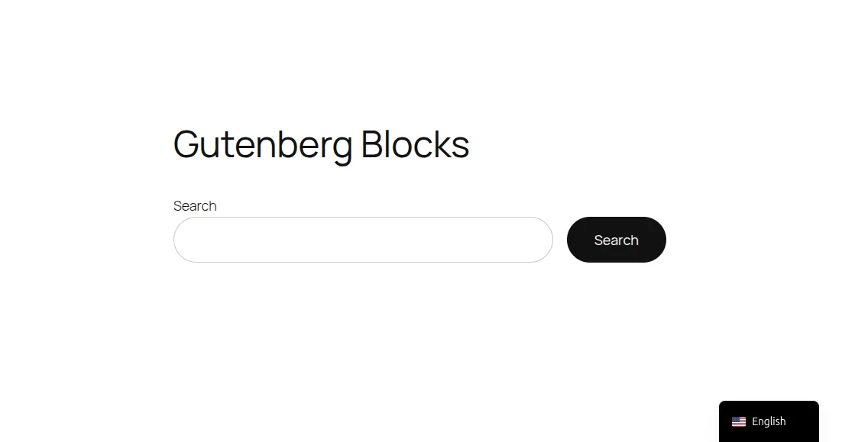Select the Search label above the input
Viewport: 868px width, 442px height.
(x=195, y=205)
